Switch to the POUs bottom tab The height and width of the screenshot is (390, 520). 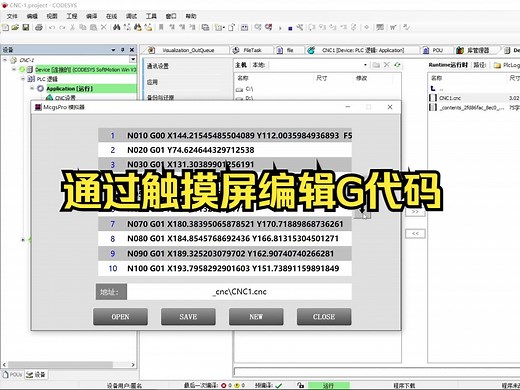(12, 375)
